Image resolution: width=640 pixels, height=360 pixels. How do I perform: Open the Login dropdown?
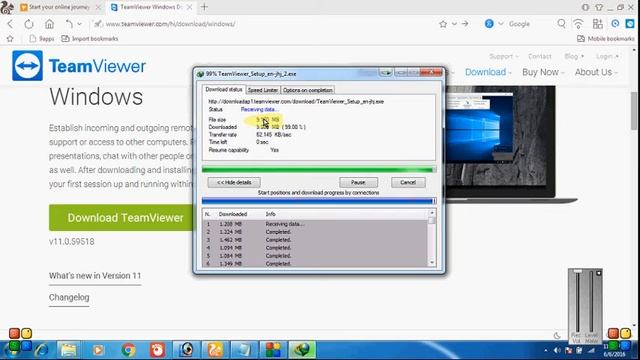click(x=607, y=56)
